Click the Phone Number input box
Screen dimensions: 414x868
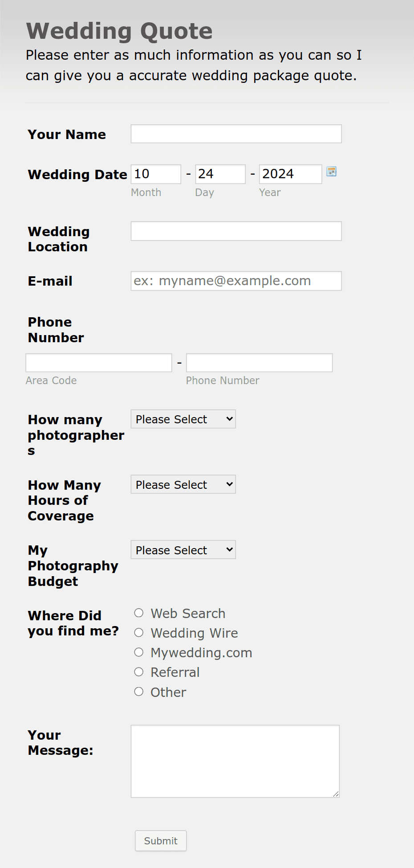[260, 363]
